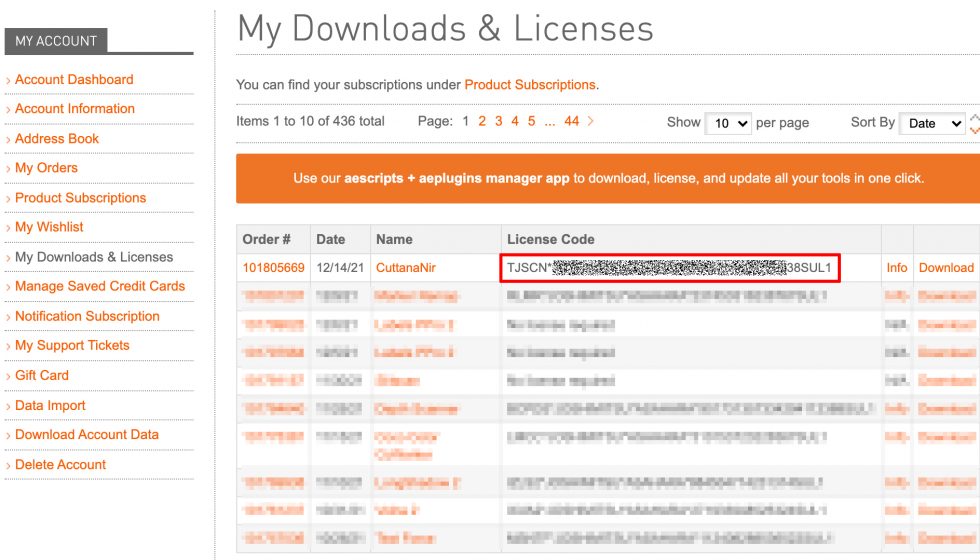Open Manage Saved Credit Cards
Image resolution: width=980 pixels, height=560 pixels.
pyautogui.click(x=100, y=286)
